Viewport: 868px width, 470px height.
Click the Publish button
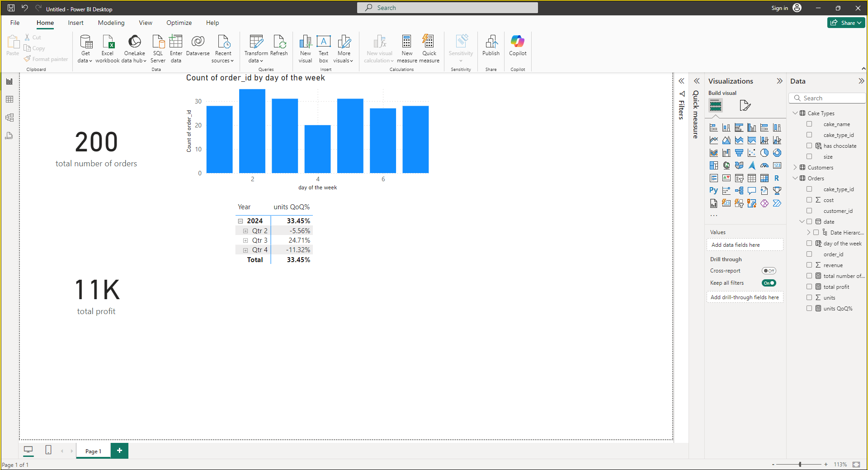click(491, 45)
